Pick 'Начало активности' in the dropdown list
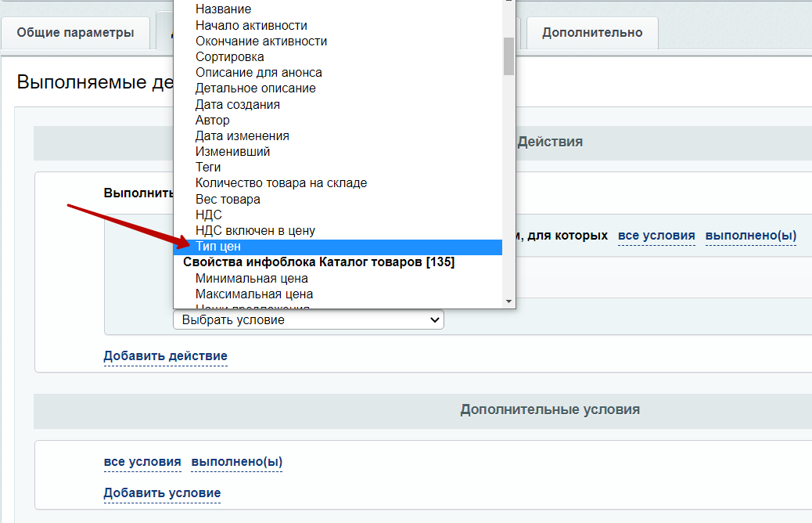The height and width of the screenshot is (523, 812). [x=338, y=25]
